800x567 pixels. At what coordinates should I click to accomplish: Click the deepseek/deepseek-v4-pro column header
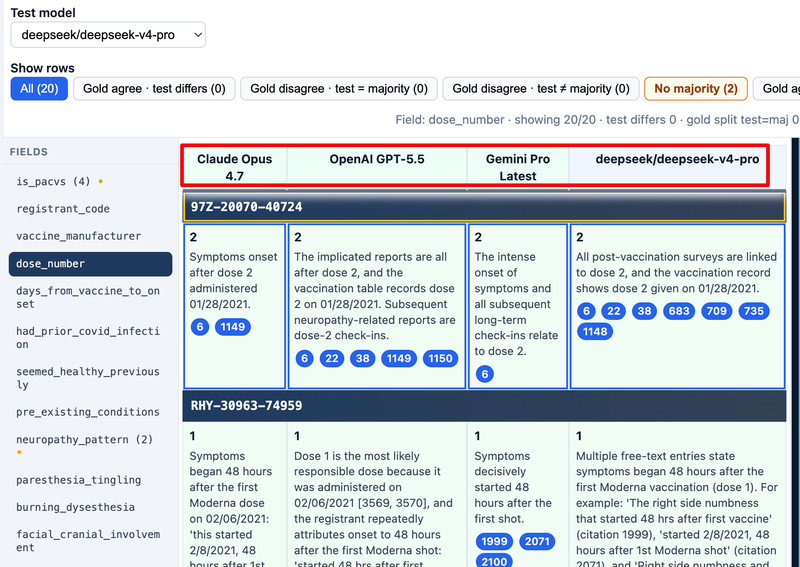677,167
